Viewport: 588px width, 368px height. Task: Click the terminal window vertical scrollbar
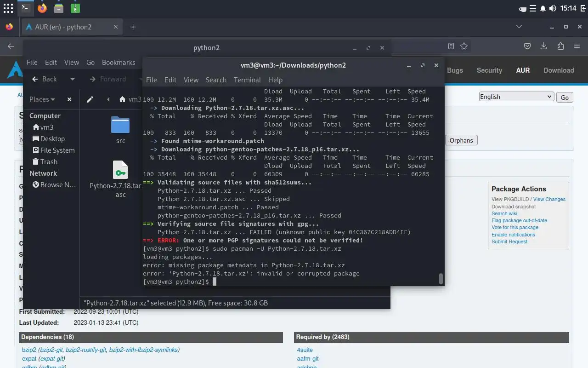coord(441,279)
